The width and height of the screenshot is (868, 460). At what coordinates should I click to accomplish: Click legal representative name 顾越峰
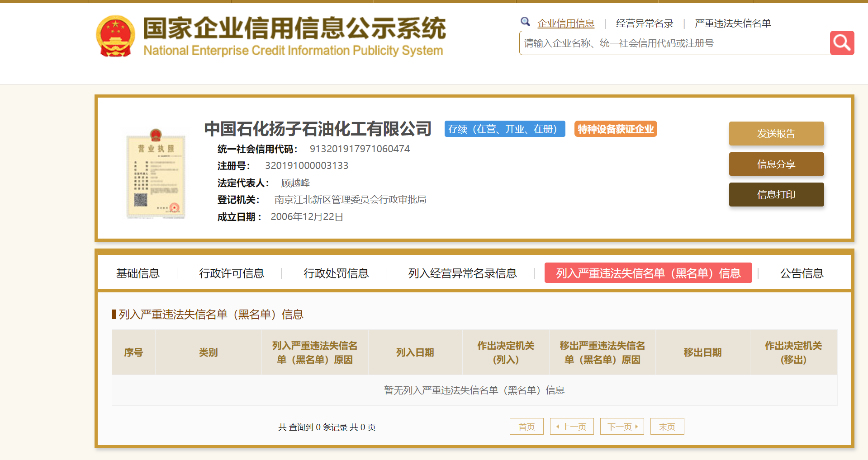(x=295, y=183)
